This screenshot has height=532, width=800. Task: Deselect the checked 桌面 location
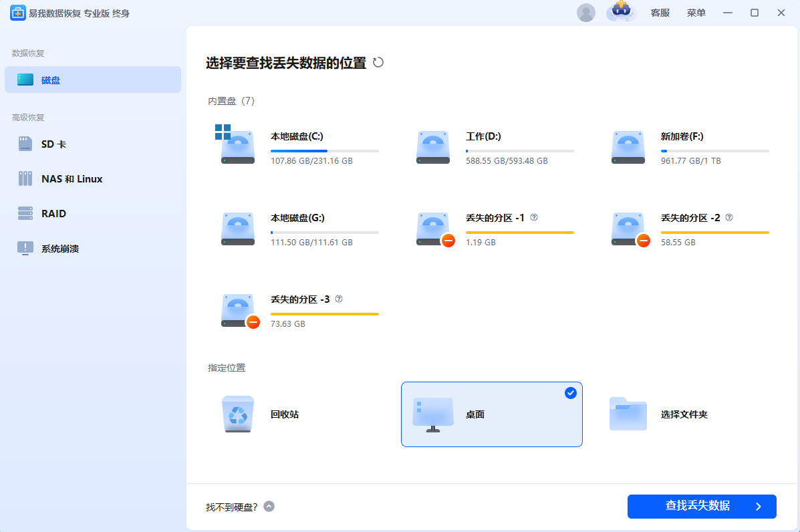(x=492, y=414)
